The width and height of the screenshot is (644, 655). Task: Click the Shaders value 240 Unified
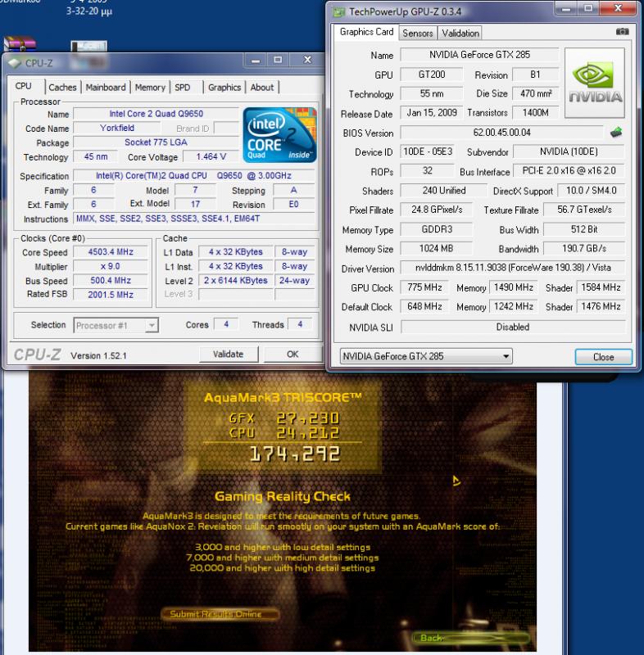pyautogui.click(x=443, y=191)
